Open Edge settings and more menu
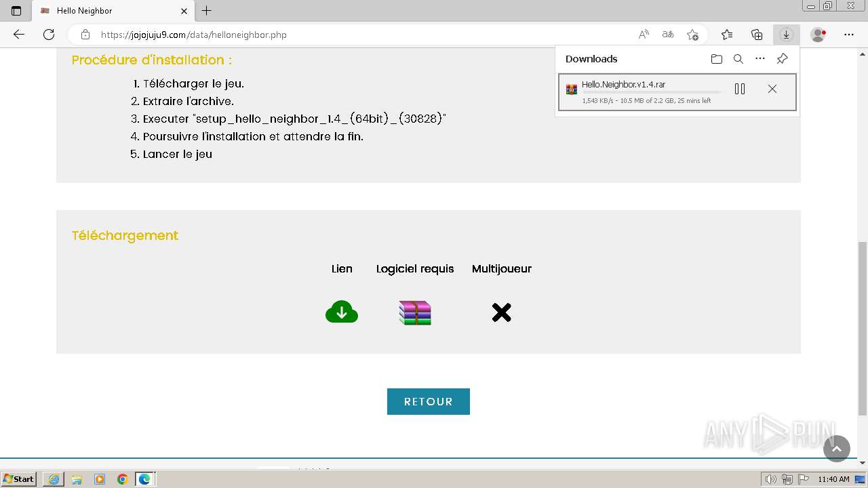The image size is (868, 488). point(849,35)
